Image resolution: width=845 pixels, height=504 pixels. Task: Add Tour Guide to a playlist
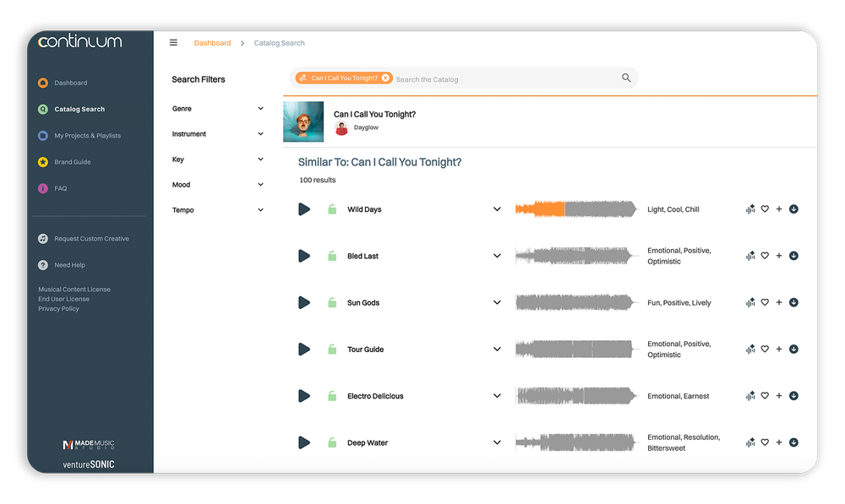tap(779, 350)
